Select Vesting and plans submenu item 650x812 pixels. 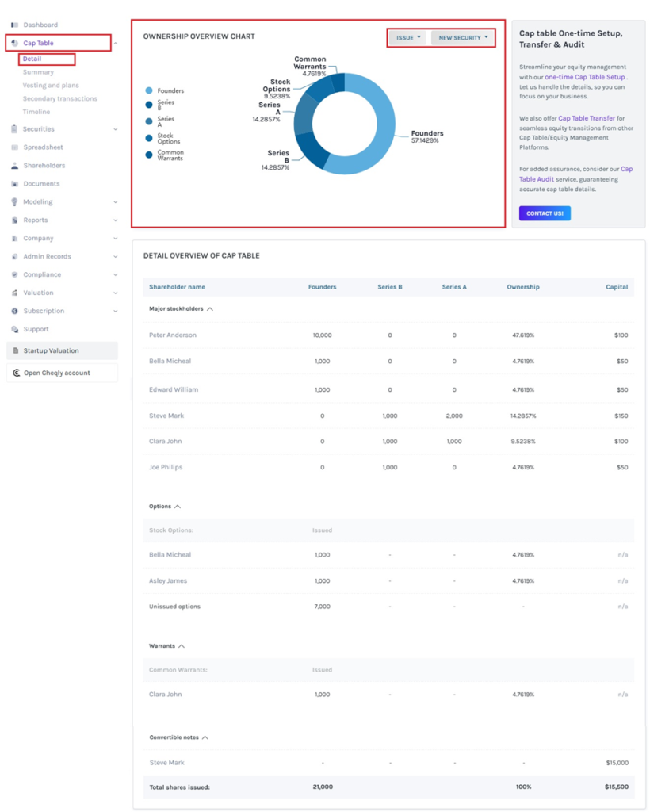(51, 86)
